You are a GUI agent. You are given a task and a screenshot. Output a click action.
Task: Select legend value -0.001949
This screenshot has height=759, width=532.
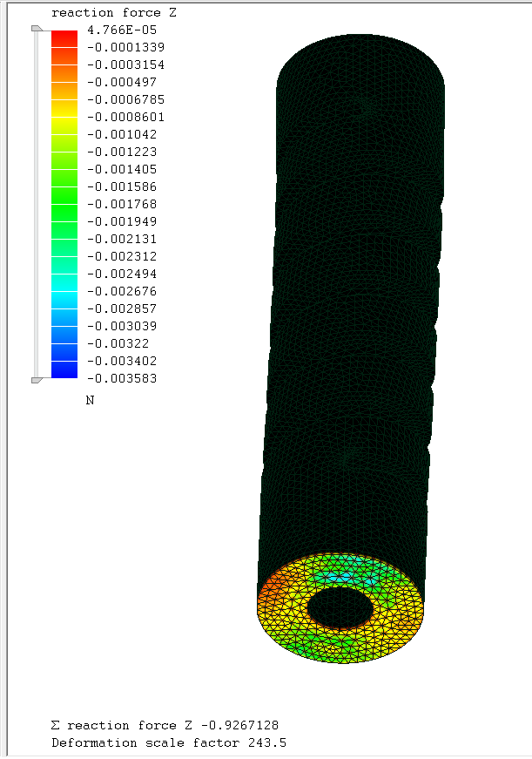click(122, 221)
